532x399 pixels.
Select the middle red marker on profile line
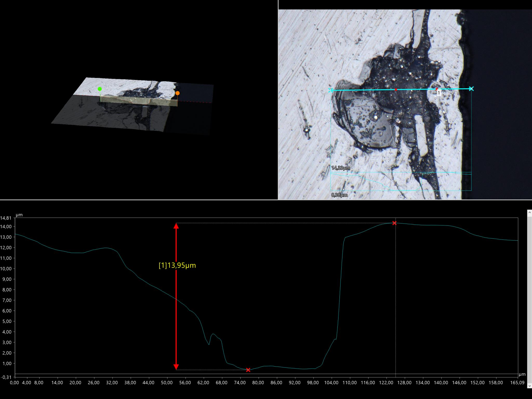(396, 90)
